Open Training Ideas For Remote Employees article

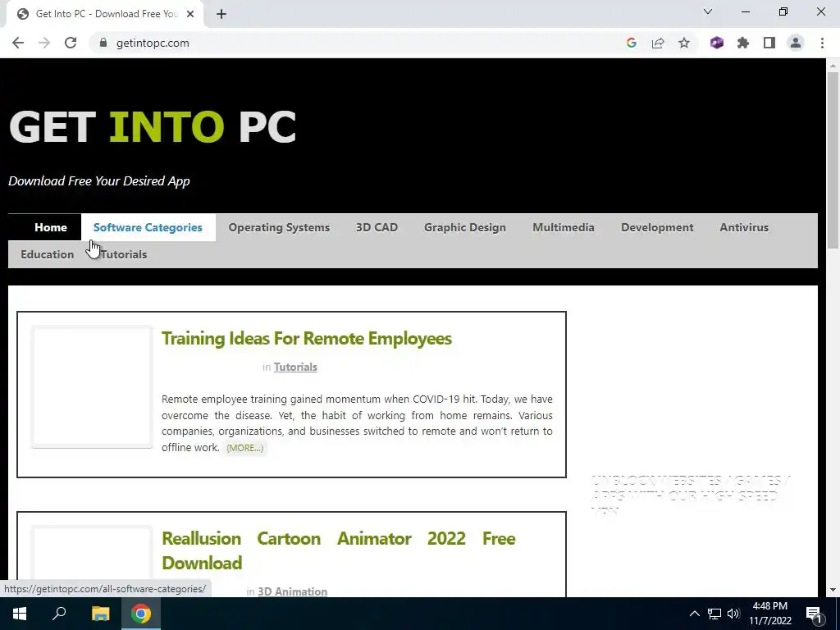[x=307, y=339]
